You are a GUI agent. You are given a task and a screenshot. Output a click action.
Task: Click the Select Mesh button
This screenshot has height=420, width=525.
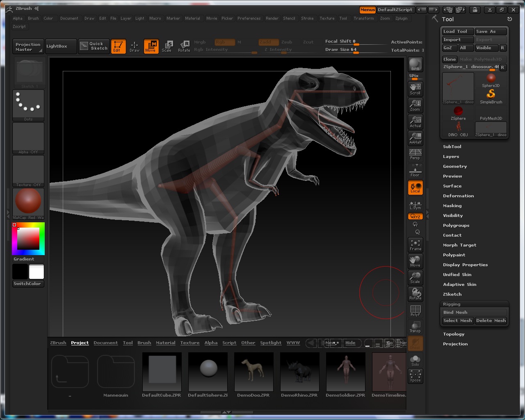coord(458,321)
